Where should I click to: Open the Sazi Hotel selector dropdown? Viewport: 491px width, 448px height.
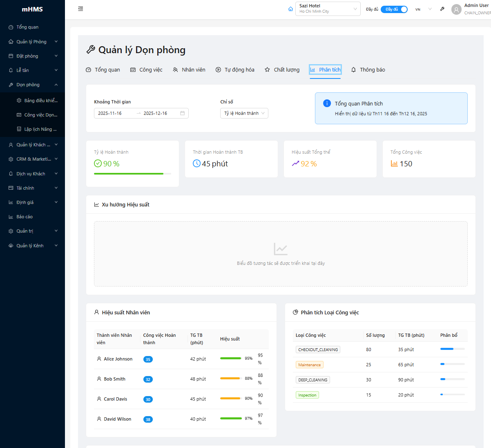click(x=328, y=9)
